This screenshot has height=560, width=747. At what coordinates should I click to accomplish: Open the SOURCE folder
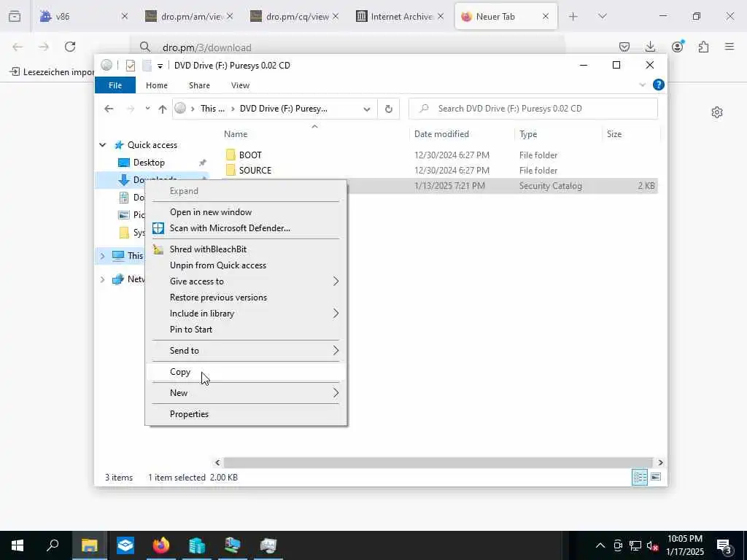(255, 171)
